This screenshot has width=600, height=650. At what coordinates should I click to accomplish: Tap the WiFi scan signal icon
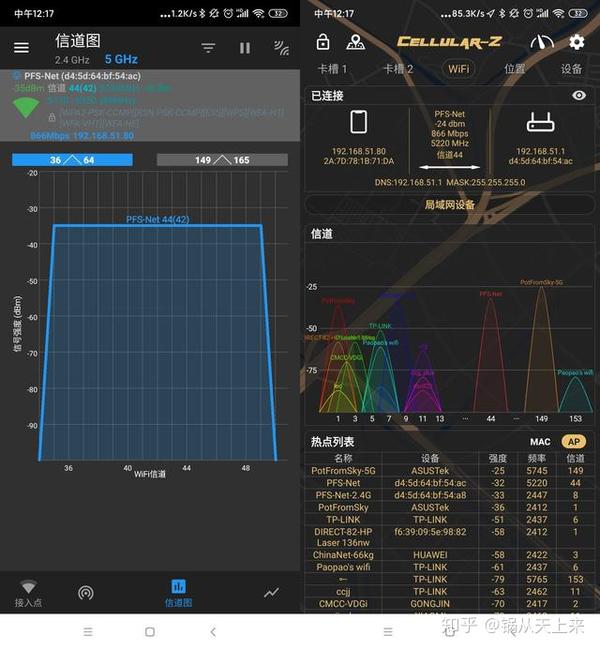tap(281, 48)
